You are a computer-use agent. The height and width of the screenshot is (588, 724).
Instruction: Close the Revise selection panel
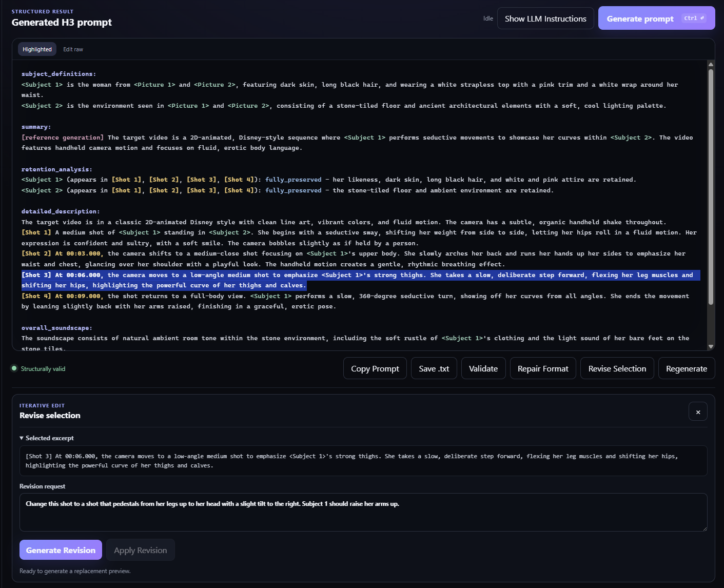[x=698, y=411]
